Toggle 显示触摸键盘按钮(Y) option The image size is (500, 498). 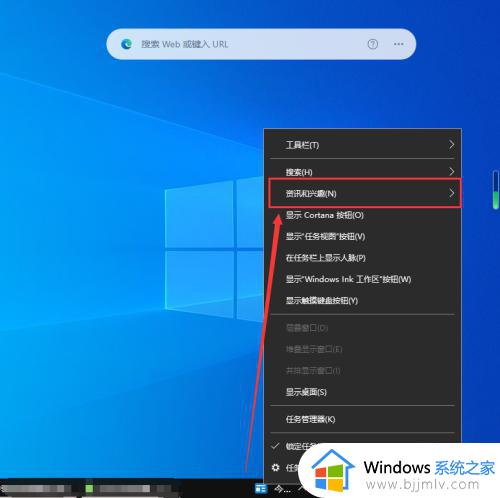tap(362, 300)
